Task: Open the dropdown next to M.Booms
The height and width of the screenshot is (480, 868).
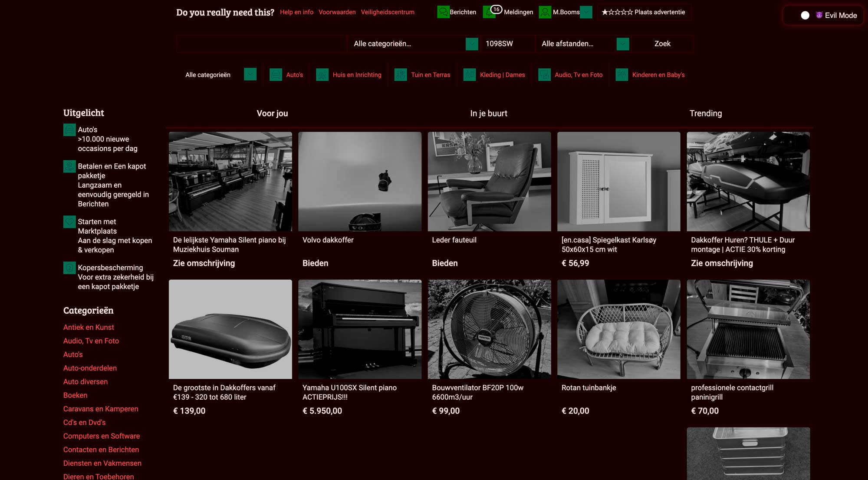Action: pos(586,12)
